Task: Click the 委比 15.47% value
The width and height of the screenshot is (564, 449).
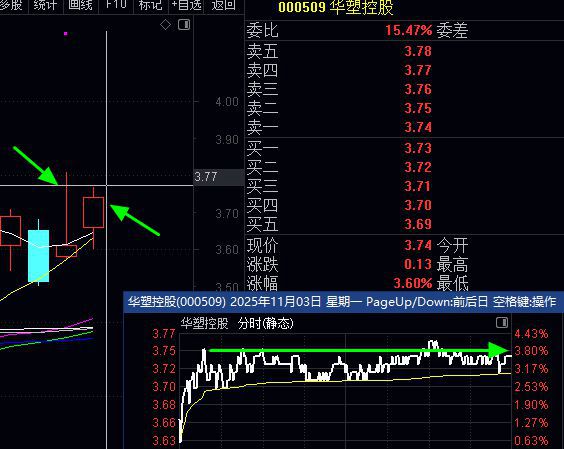Action: tap(408, 30)
